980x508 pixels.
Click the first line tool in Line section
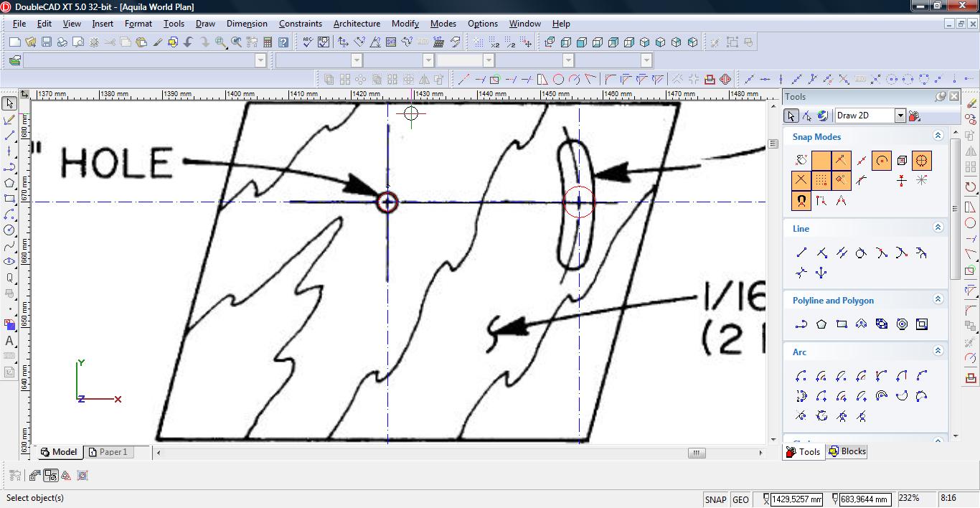pyautogui.click(x=801, y=253)
